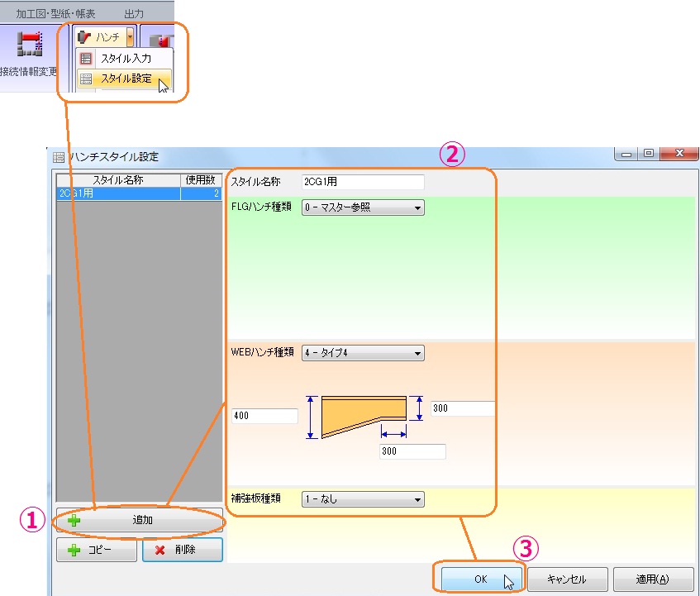
Task: Click the haunch height field showing 400
Action: click(264, 416)
